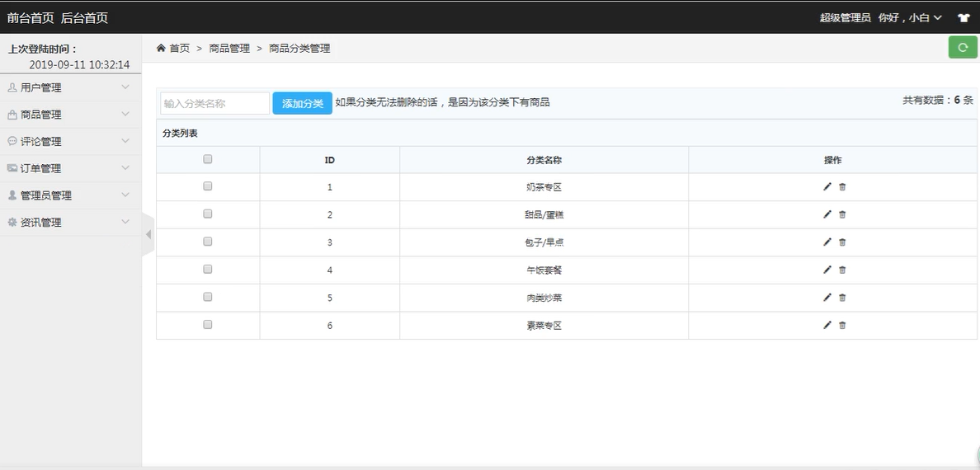Click the 素菜专区 category name cell
Screen dimensions: 980x470
[x=544, y=325]
